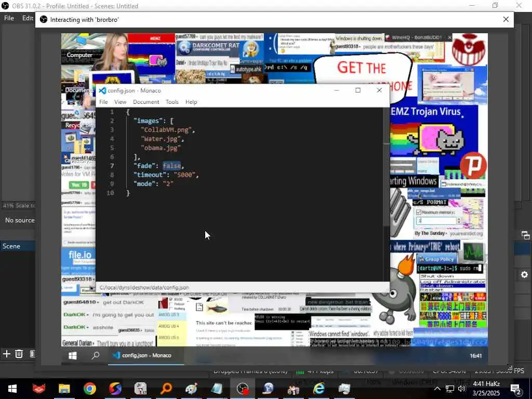This screenshot has width=532, height=399.
Task: Switch to OBS Studio taskbar icon
Action: (x=243, y=389)
